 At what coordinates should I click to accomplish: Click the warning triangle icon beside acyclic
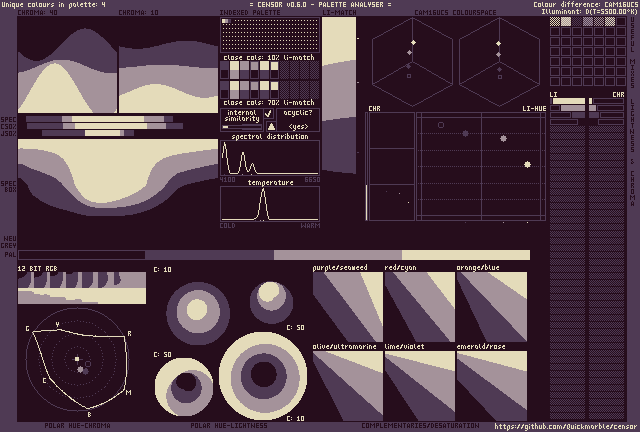pyautogui.click(x=271, y=126)
